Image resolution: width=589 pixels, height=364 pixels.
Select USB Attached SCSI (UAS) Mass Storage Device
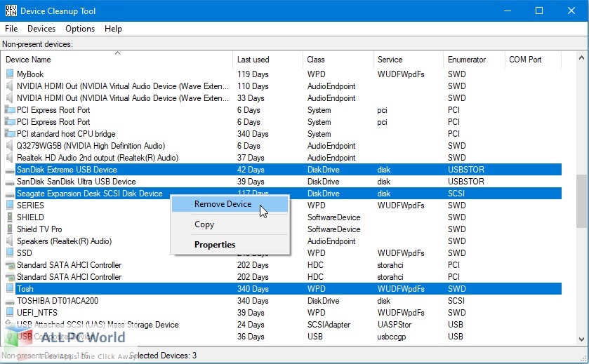[282, 325]
